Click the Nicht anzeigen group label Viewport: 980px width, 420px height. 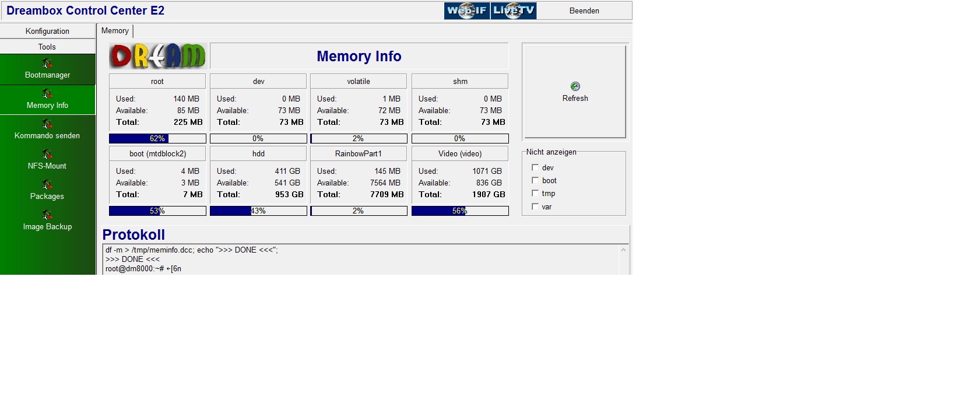coord(551,152)
